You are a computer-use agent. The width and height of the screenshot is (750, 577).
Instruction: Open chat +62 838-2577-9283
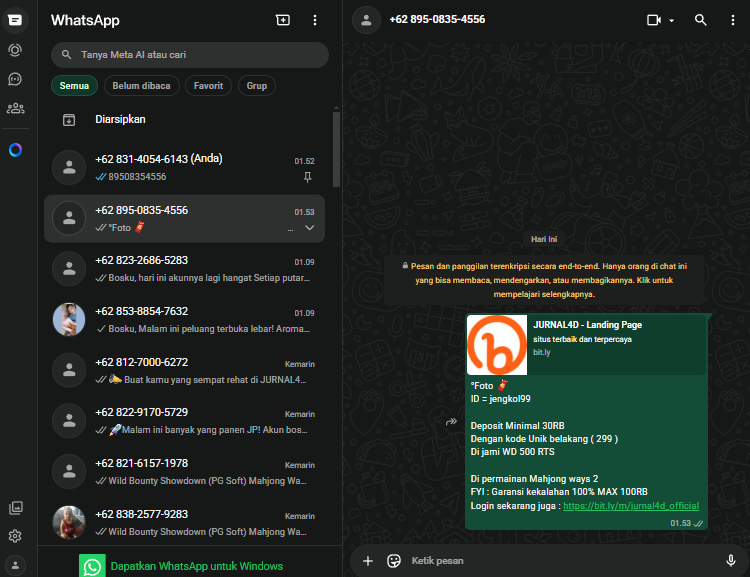tap(184, 522)
